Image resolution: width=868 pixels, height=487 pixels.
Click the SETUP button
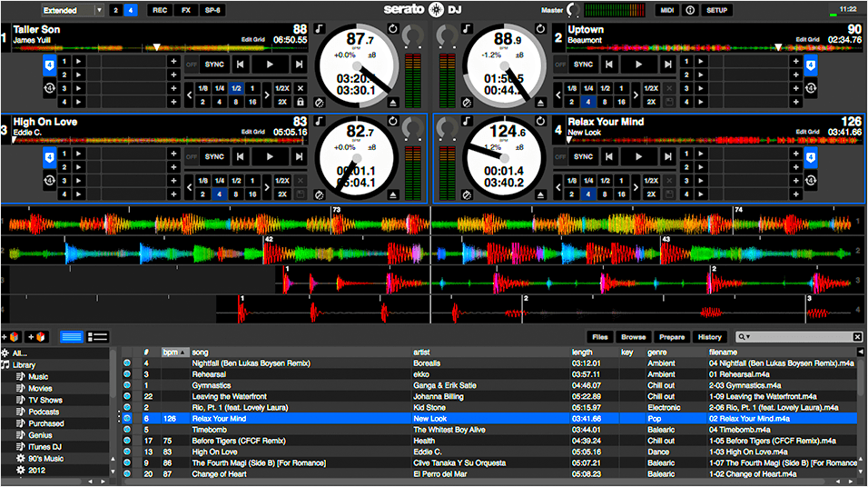click(x=719, y=10)
